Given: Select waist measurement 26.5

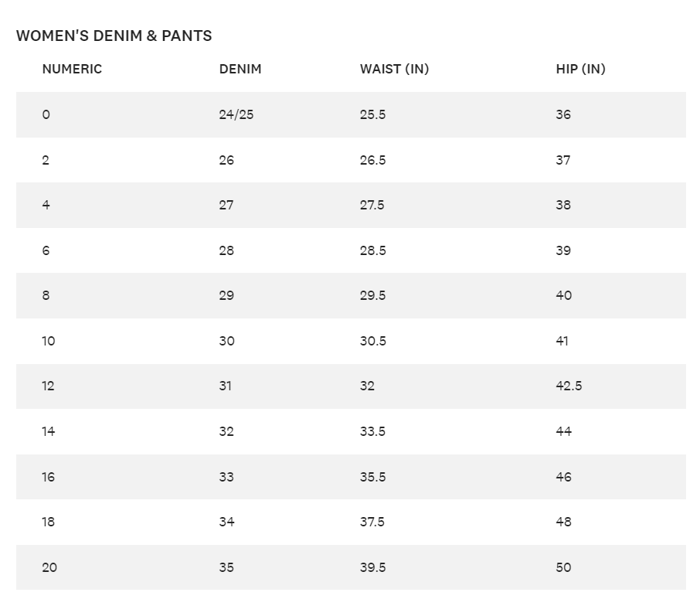Looking at the screenshot, I should (x=372, y=160).
